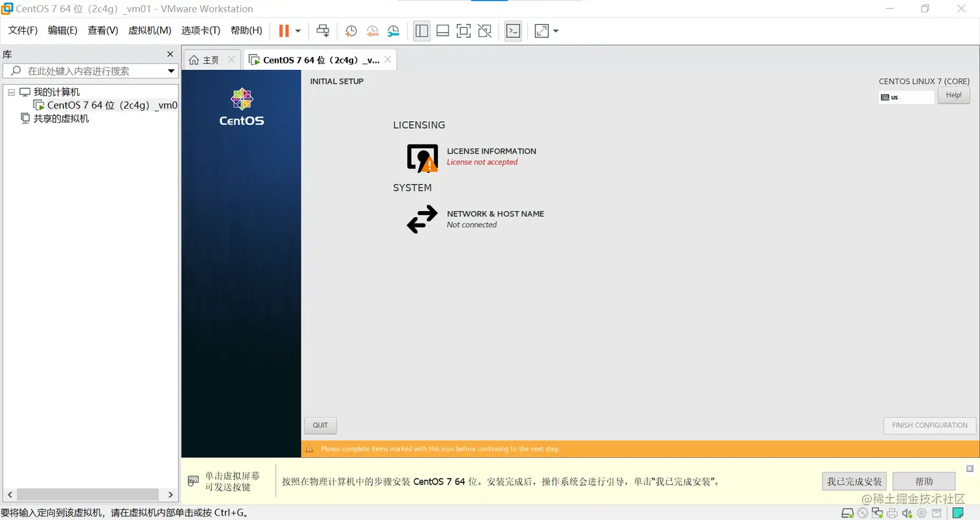Image resolution: width=980 pixels, height=520 pixels.
Task: Click the sound card status icon
Action: click(907, 514)
